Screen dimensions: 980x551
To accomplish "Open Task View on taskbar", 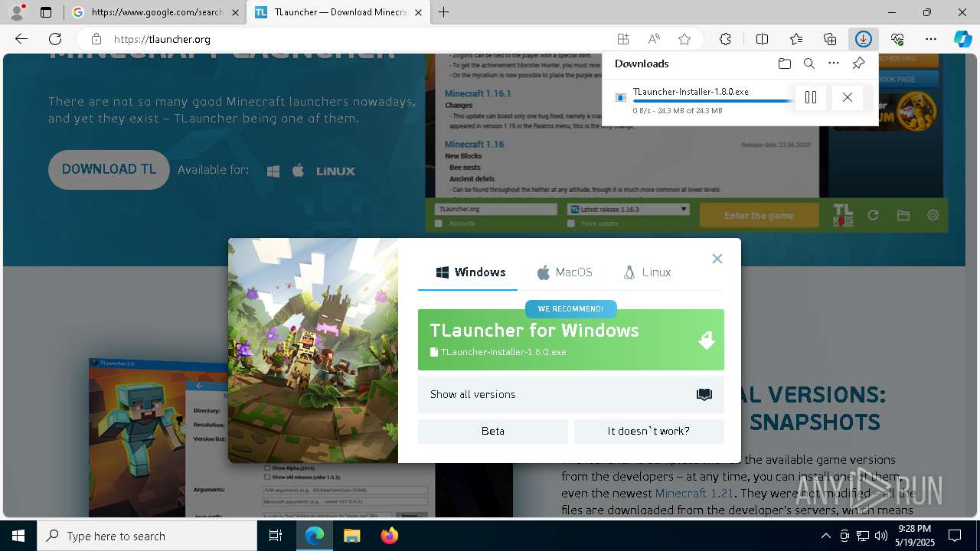I will (276, 536).
